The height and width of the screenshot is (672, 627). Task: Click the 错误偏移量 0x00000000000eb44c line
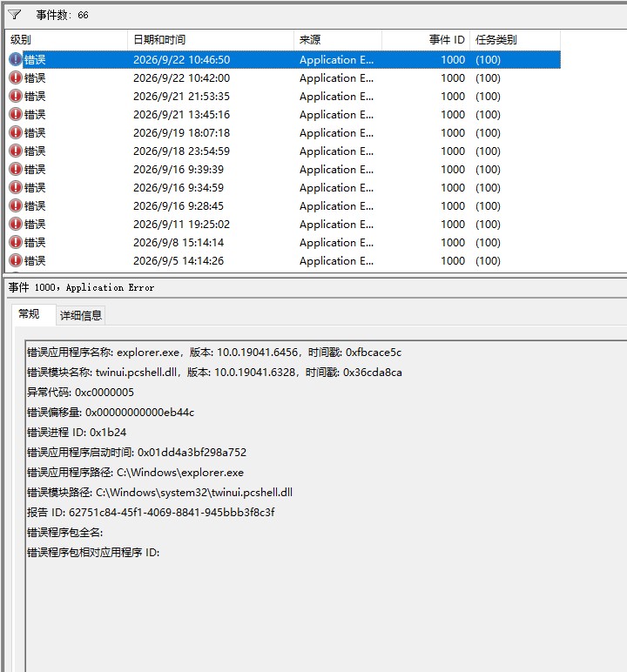111,413
